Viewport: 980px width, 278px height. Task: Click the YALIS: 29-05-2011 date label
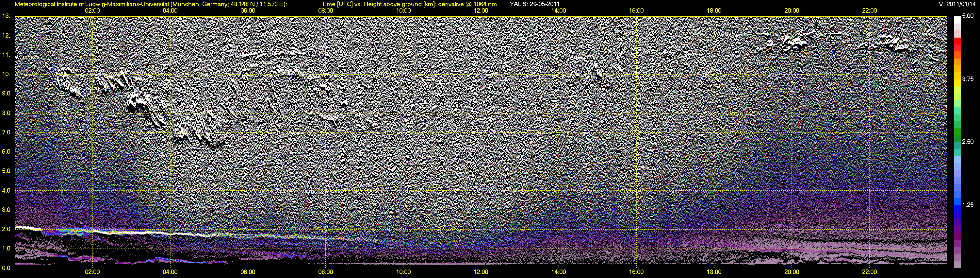point(534,4)
